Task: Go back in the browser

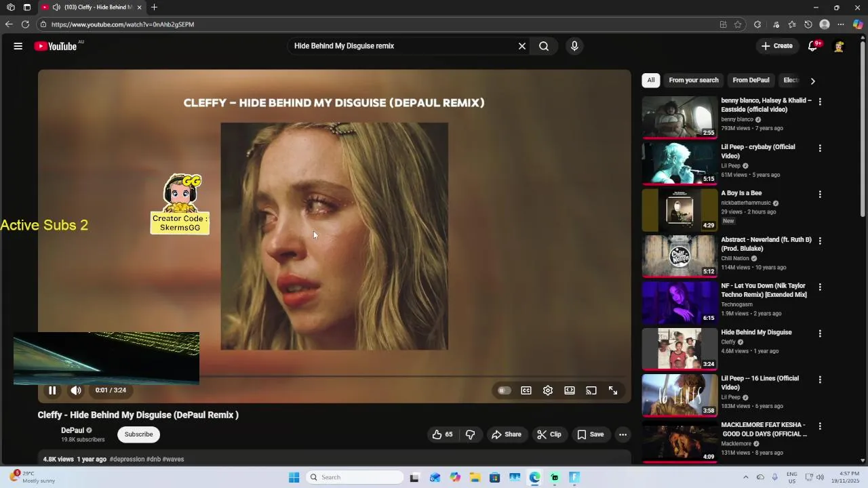Action: (x=9, y=24)
